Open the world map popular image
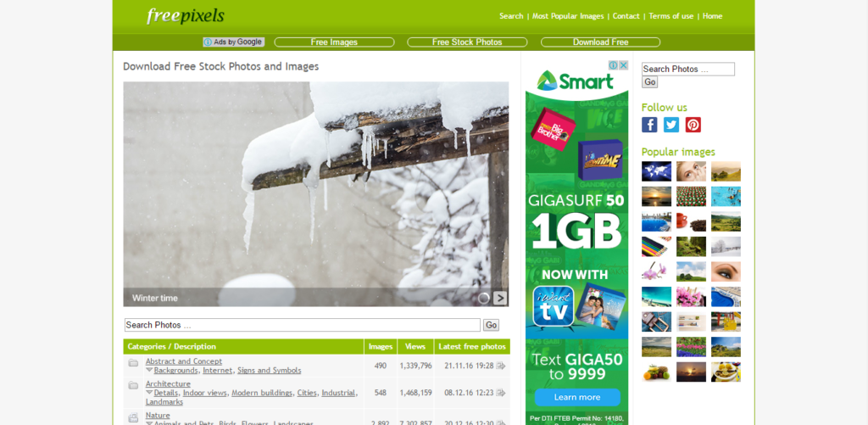 coord(657,171)
